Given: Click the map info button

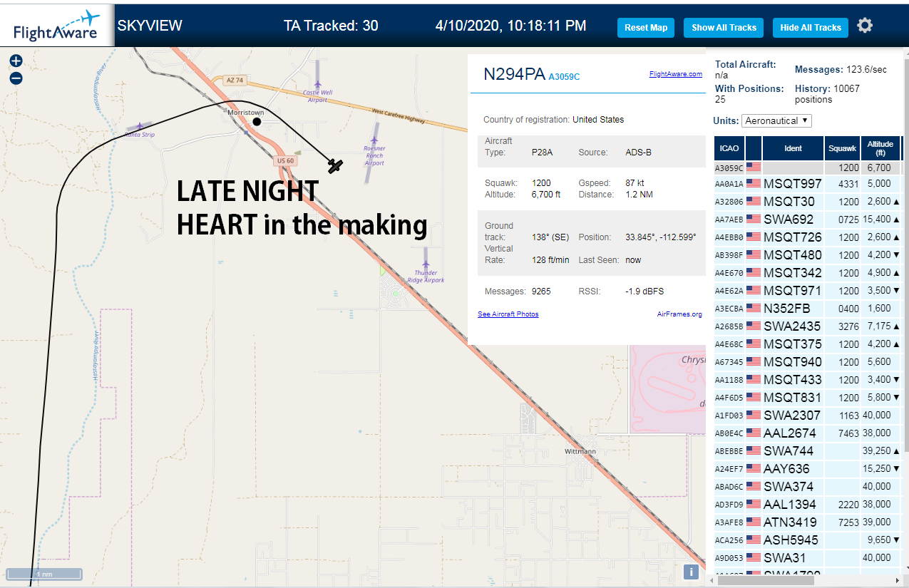Looking at the screenshot, I should click(x=690, y=572).
